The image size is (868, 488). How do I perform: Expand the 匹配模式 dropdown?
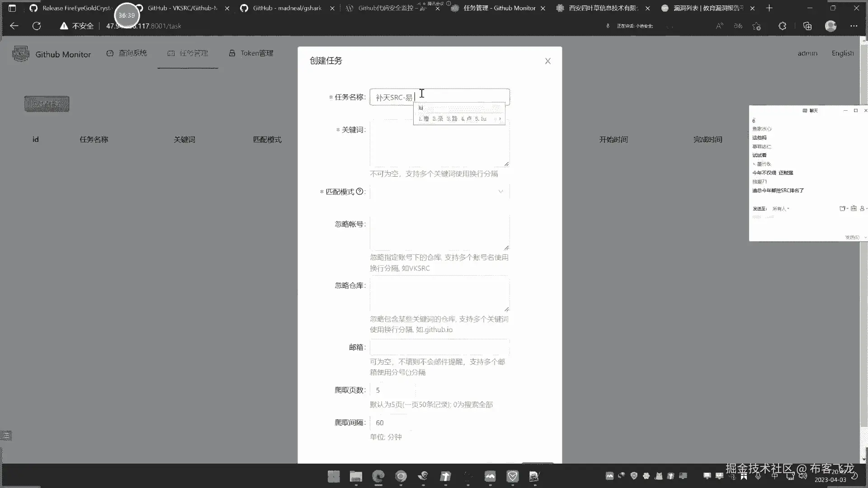click(x=439, y=192)
